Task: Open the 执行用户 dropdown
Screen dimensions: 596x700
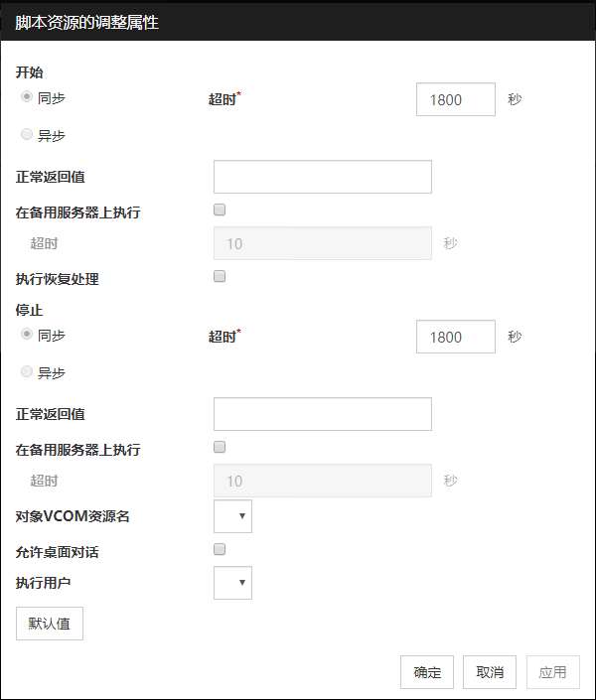Action: pyautogui.click(x=233, y=583)
